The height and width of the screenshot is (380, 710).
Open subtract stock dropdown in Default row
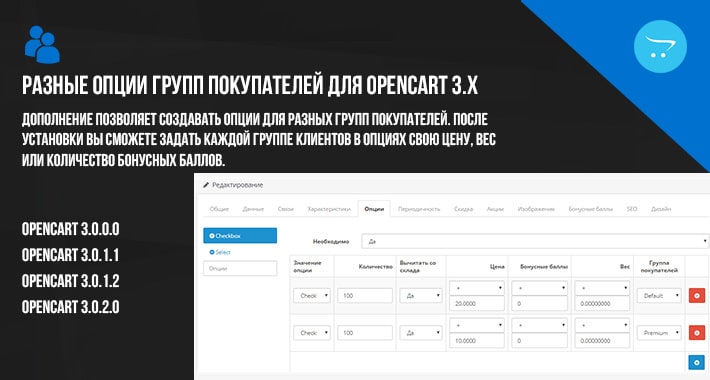tap(421, 296)
